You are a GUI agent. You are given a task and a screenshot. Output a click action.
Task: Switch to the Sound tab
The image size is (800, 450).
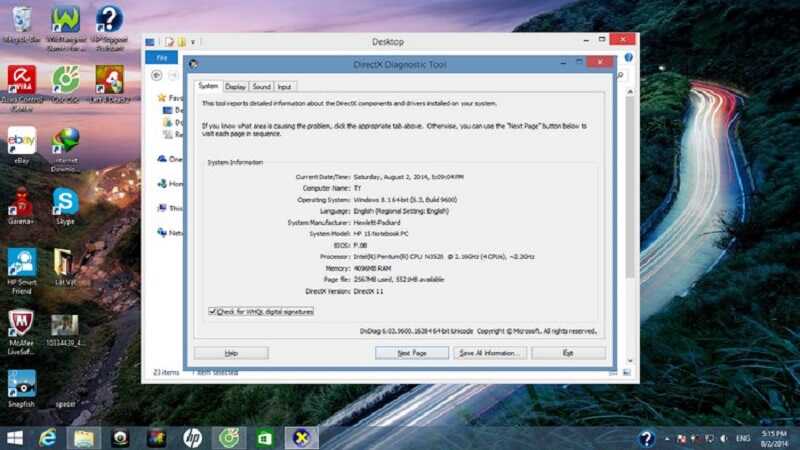click(261, 87)
